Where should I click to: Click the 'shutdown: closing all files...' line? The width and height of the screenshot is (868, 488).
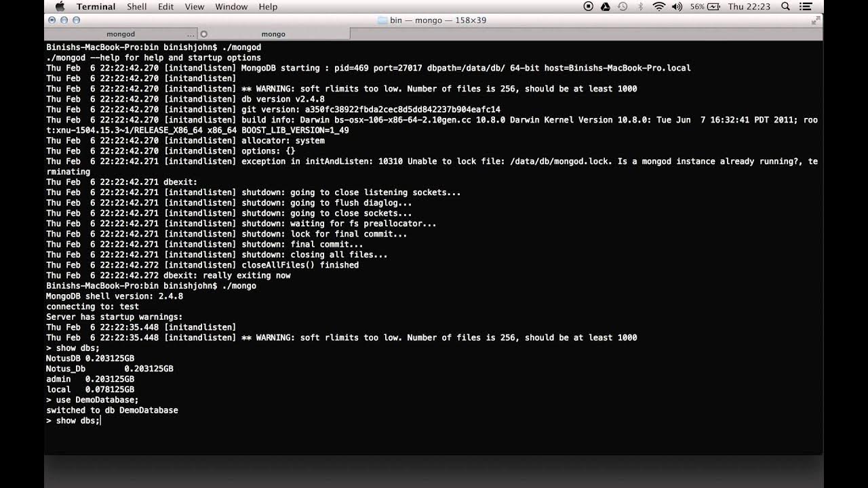[217, 255]
